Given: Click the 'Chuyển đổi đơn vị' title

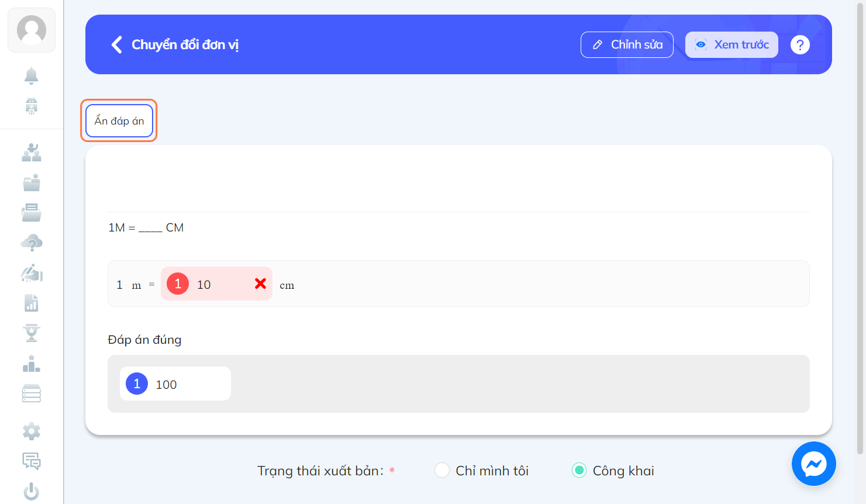Looking at the screenshot, I should pyautogui.click(x=185, y=44).
